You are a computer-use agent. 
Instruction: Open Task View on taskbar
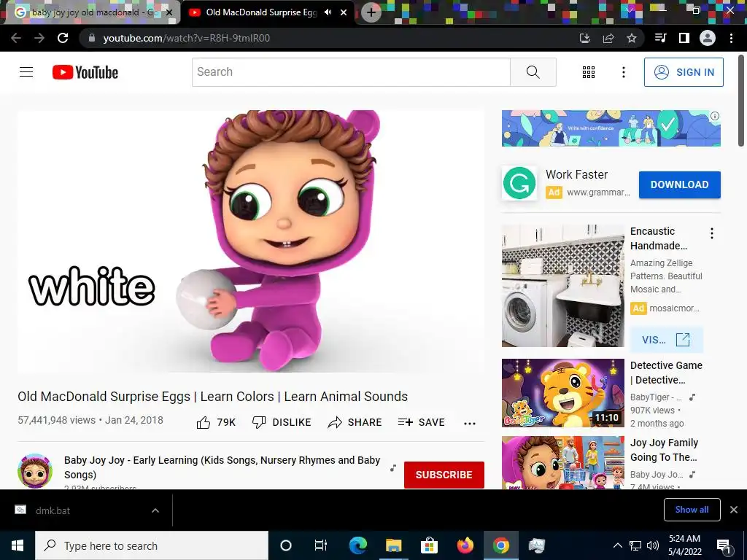point(321,545)
